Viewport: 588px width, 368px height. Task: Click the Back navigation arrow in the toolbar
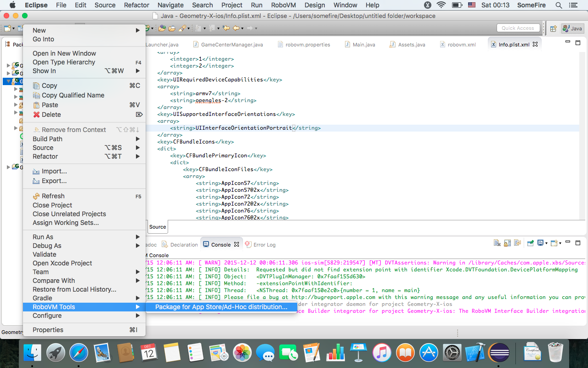(236, 29)
